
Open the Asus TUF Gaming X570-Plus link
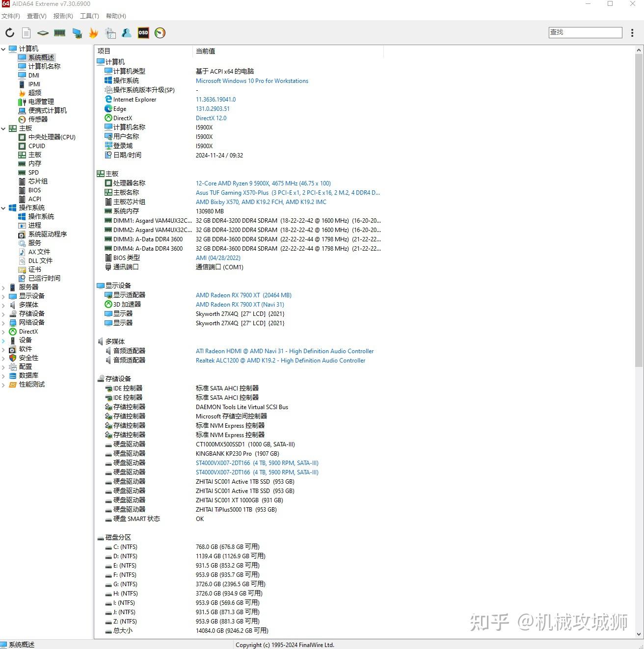288,193
